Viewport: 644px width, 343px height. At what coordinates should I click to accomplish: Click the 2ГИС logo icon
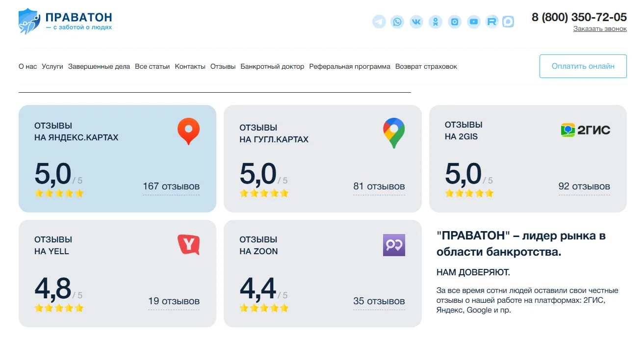point(586,130)
